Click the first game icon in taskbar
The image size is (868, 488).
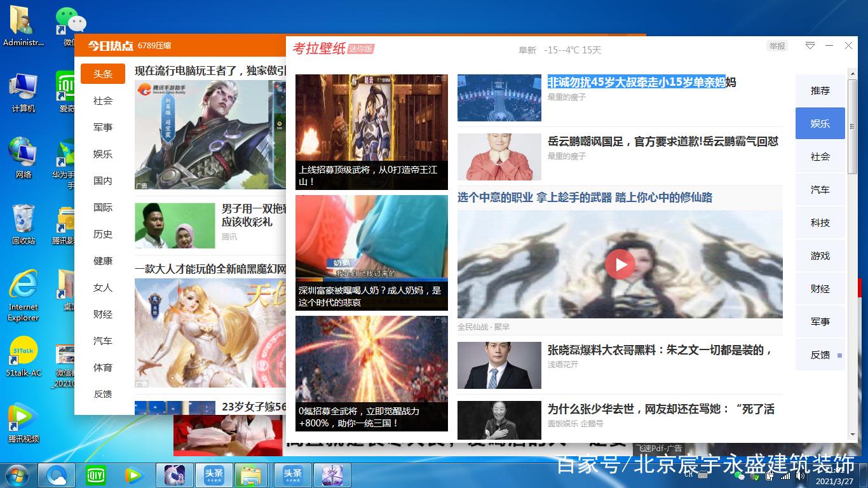tap(175, 475)
